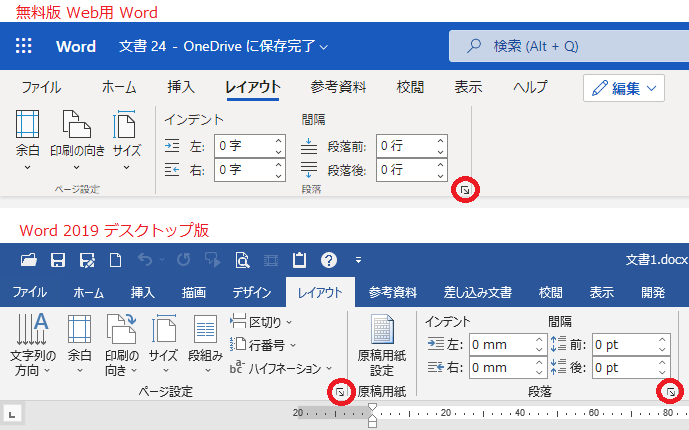This screenshot has width=689, height=430.
Task: Click Help question mark icon
Action: (x=329, y=260)
